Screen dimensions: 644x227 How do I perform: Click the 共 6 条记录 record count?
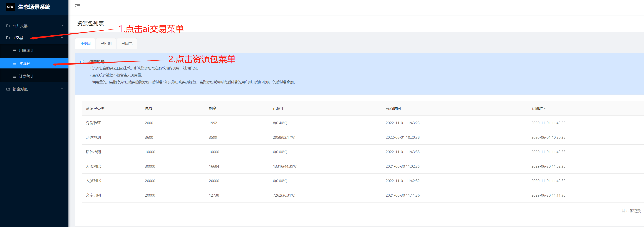point(631,211)
